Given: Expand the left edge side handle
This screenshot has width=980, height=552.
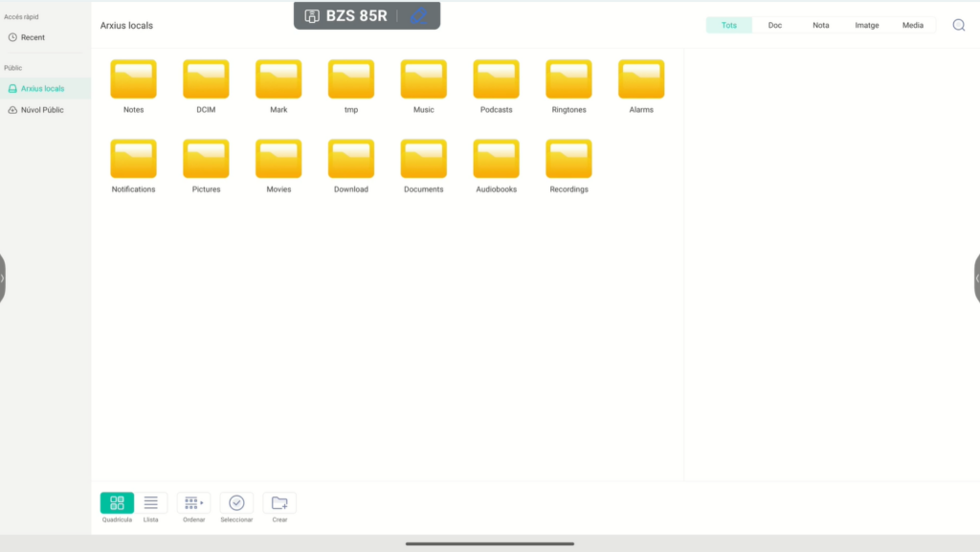Looking at the screenshot, I should (3, 277).
